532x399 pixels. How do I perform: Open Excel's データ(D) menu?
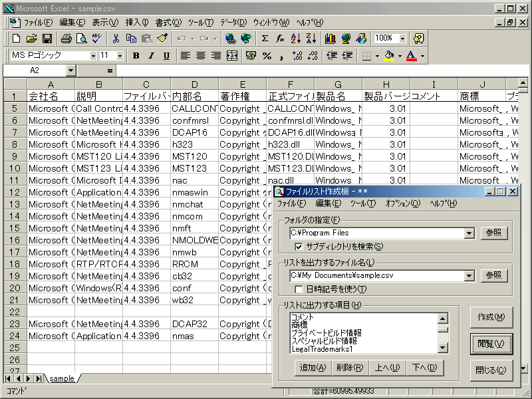233,23
